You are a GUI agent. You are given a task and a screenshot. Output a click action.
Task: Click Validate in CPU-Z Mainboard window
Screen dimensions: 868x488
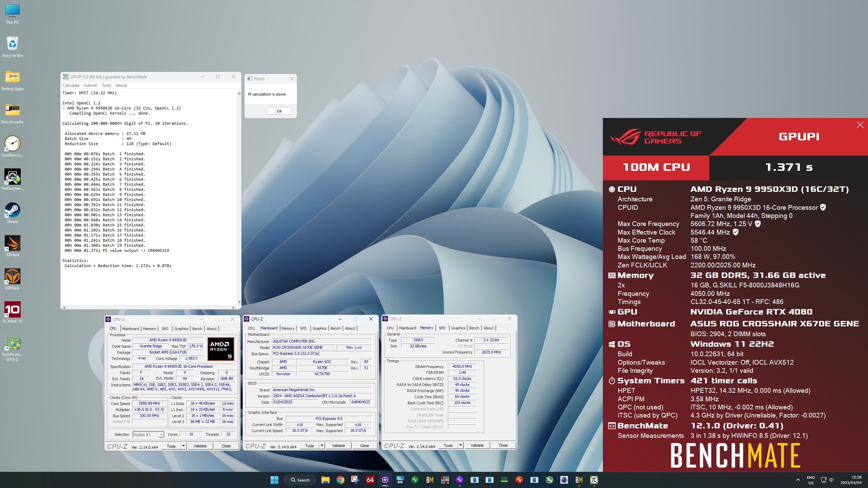(x=338, y=446)
